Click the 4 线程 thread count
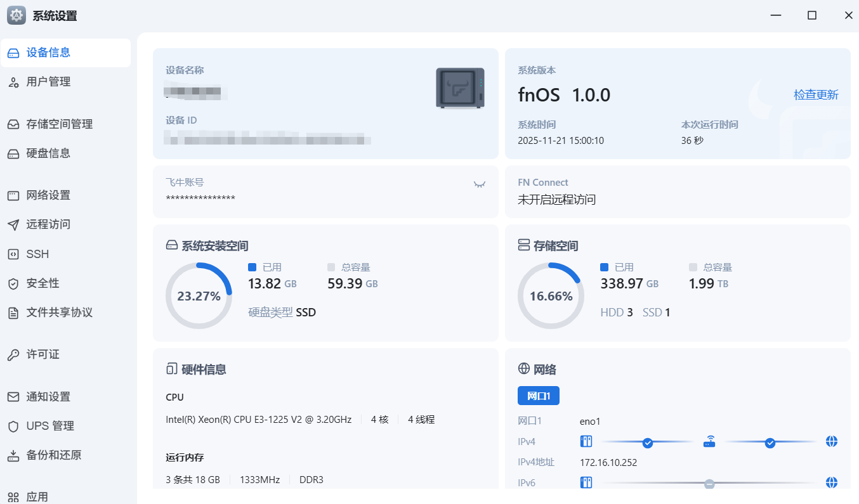859x504 pixels. coord(421,420)
